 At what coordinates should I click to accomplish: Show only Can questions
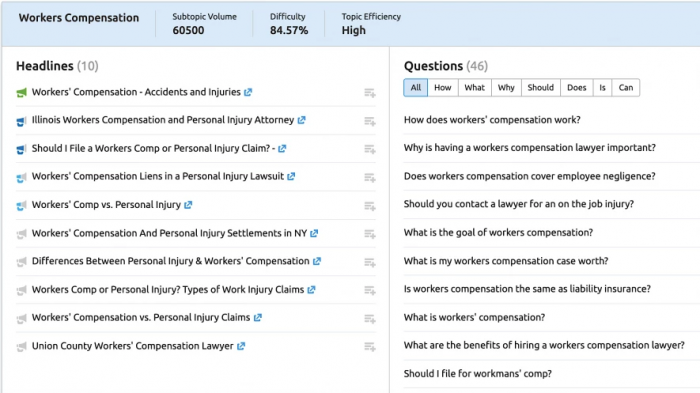tap(626, 88)
